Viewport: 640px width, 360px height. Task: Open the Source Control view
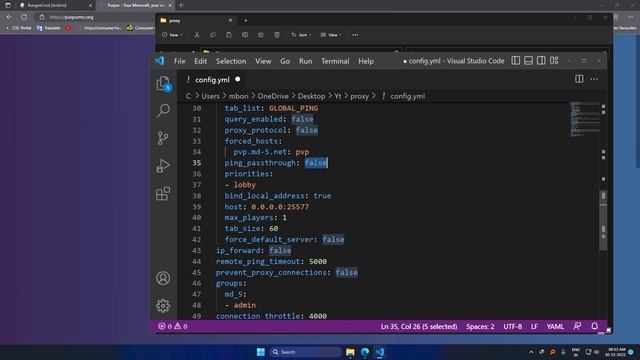click(x=163, y=138)
